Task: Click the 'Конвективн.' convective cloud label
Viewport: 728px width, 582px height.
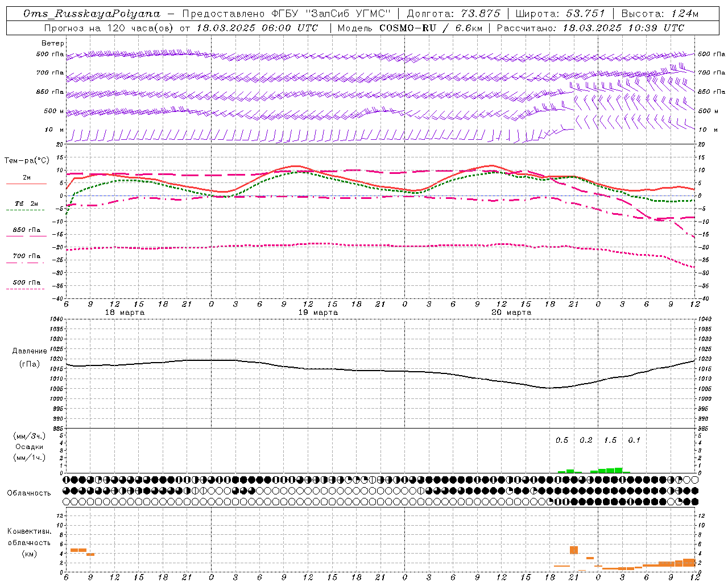Action: [x=29, y=531]
